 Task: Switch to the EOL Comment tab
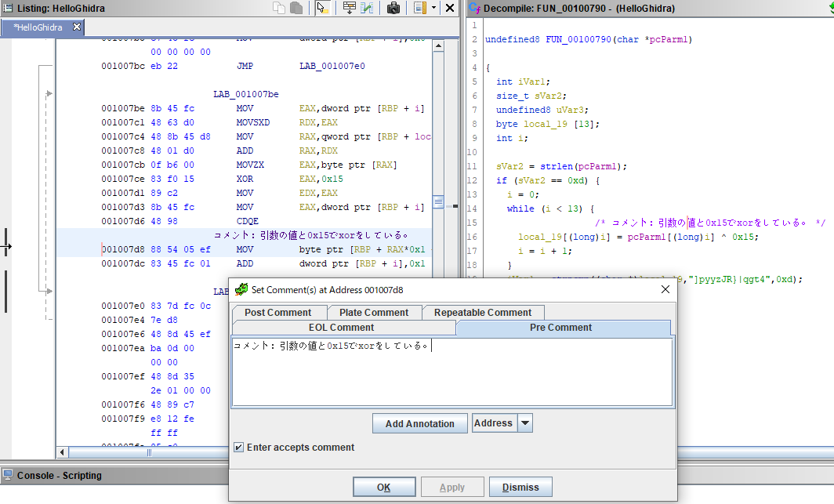click(x=341, y=327)
